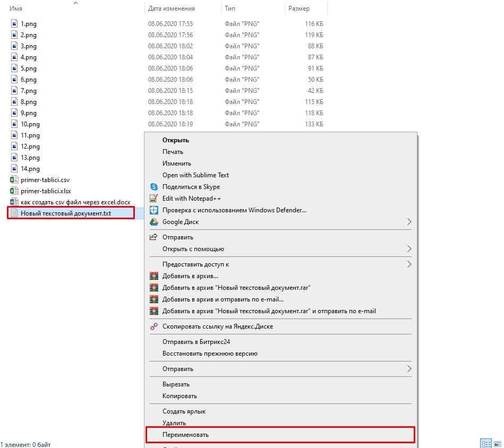Expand the "Открыть с помощью" submenu arrow
This screenshot has height=448, width=504.
409,248
